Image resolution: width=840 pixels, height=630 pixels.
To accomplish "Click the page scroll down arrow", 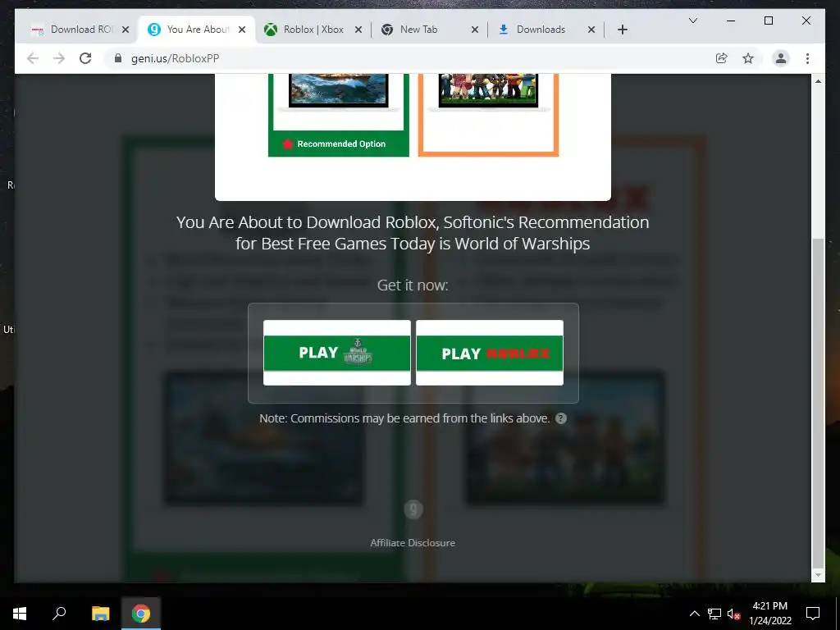I will click(818, 575).
